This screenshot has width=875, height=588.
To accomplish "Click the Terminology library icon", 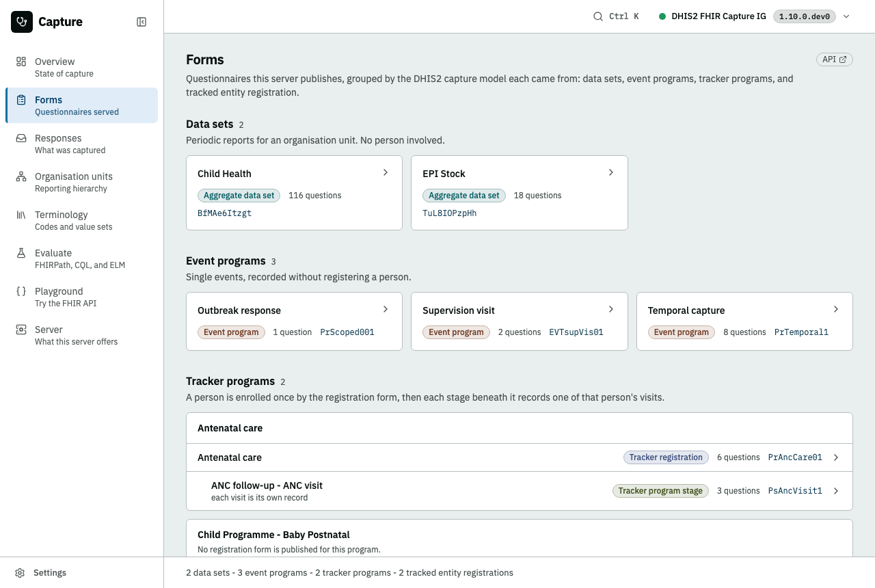I will click(x=21, y=215).
